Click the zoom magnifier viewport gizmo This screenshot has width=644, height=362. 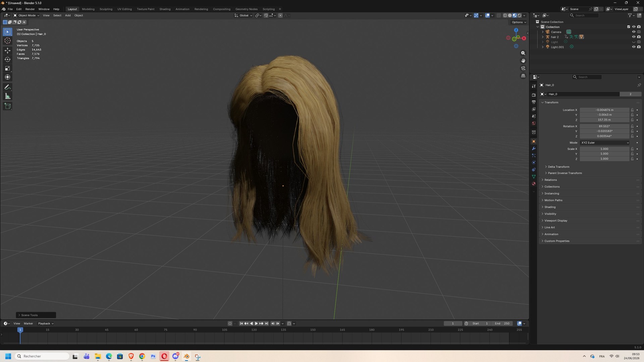click(523, 53)
